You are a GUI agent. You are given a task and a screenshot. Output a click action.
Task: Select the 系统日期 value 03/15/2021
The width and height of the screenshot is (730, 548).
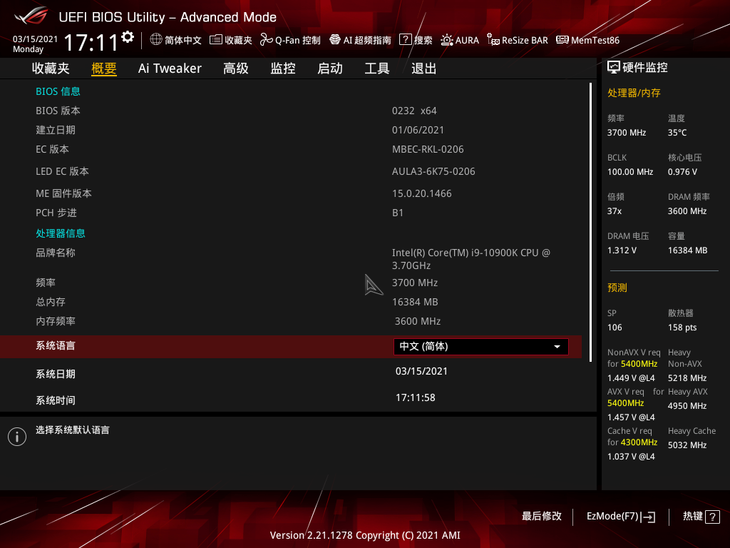(421, 372)
